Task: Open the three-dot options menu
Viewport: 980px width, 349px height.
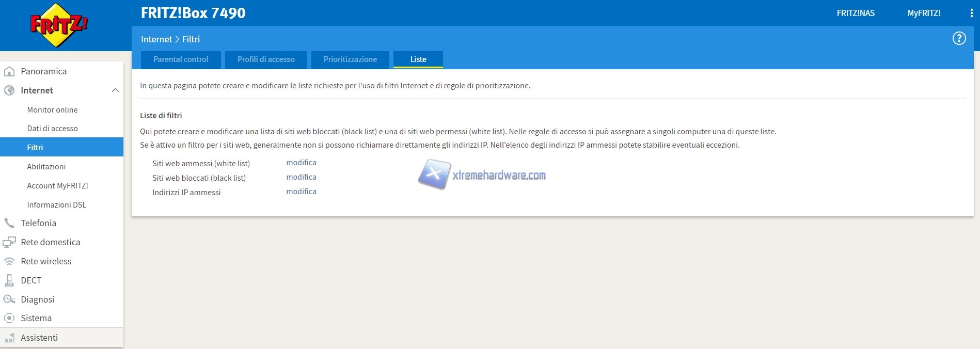Action: [x=971, y=13]
